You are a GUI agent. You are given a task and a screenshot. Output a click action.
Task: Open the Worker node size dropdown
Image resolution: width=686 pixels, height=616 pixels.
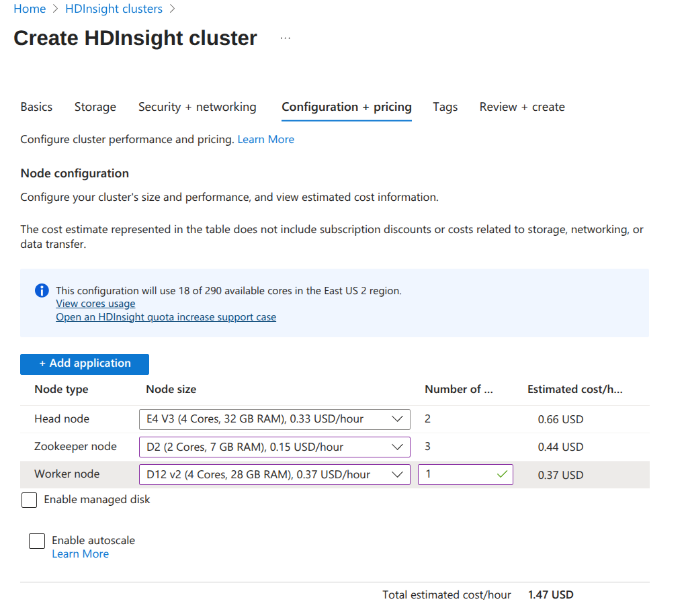click(275, 475)
